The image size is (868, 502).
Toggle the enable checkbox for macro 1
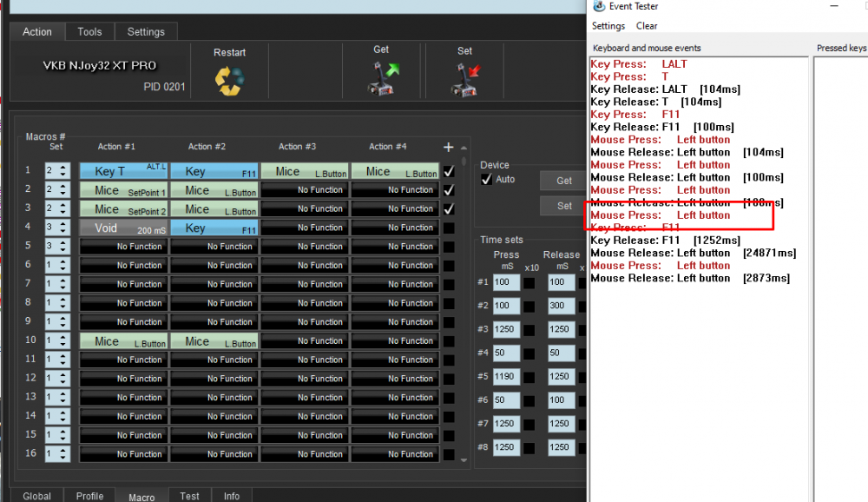pos(449,171)
